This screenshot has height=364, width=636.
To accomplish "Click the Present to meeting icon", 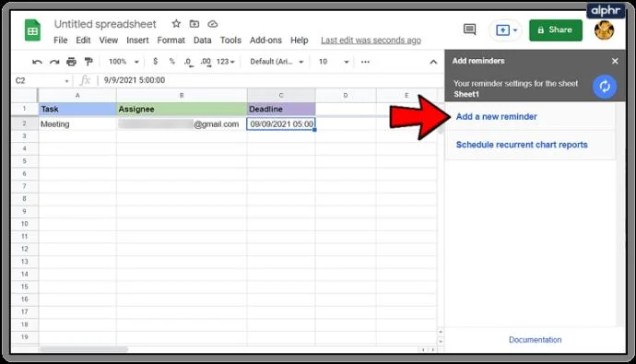I will pyautogui.click(x=502, y=30).
